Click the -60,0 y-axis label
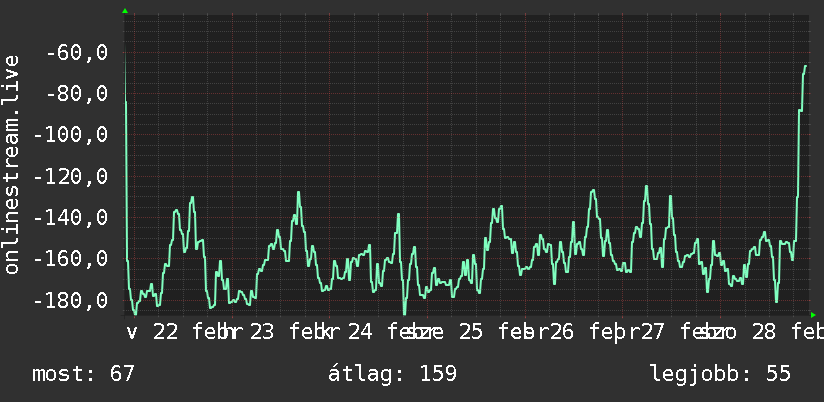The height and width of the screenshot is (402, 824). click(77, 53)
